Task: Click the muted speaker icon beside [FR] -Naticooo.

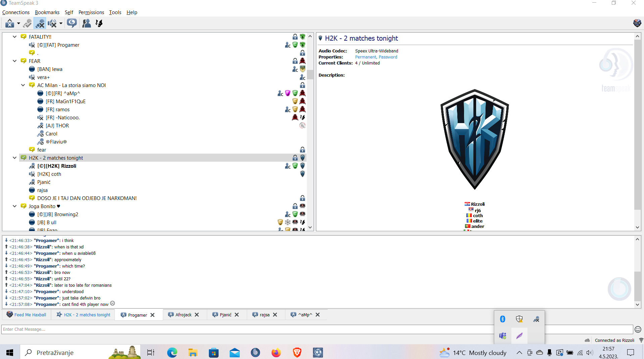Action: 40,118
